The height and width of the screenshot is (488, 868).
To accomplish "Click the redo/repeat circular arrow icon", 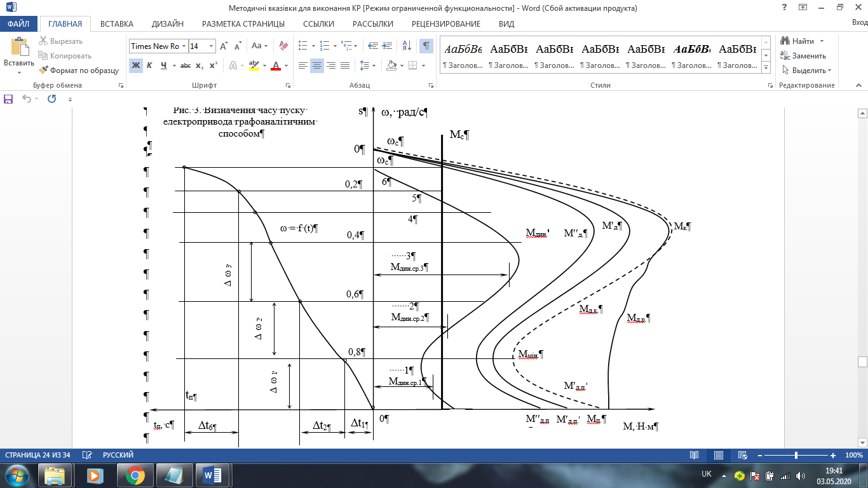I will point(51,98).
